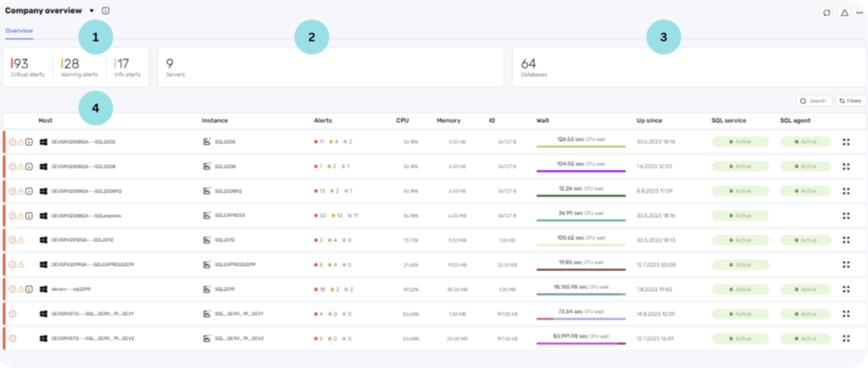Sort by the CPU column header
Image resolution: width=868 pixels, height=368 pixels.
tap(403, 120)
